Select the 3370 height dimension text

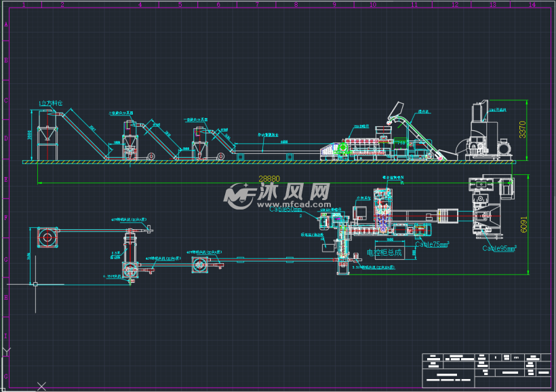pyautogui.click(x=522, y=129)
